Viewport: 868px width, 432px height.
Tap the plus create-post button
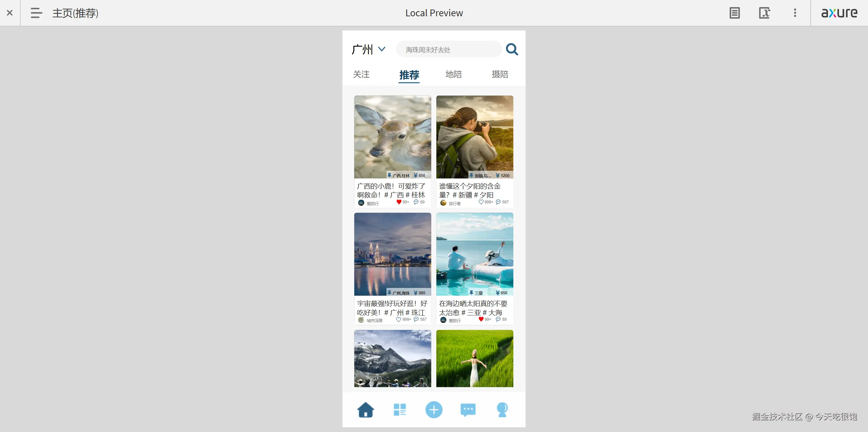click(x=434, y=410)
